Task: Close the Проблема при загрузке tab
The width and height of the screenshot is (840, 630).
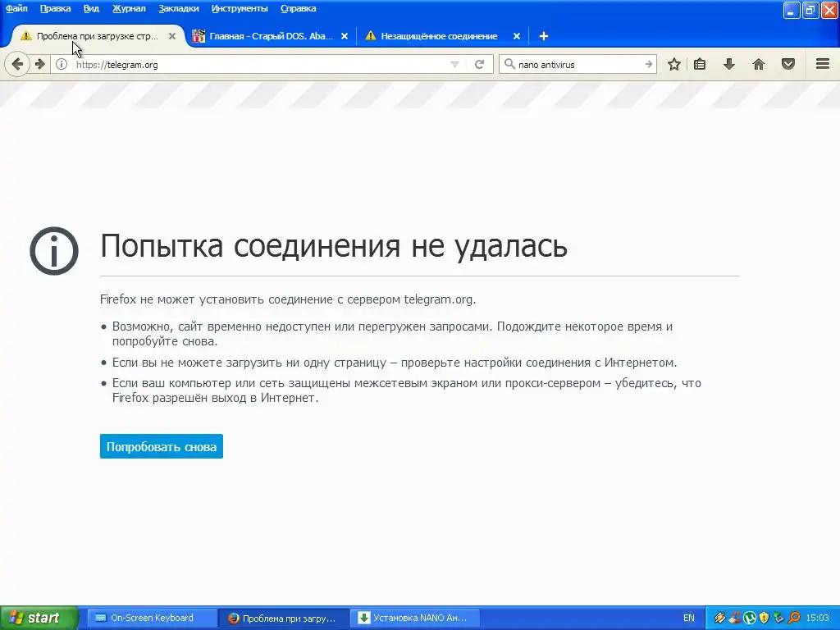Action: pos(172,36)
